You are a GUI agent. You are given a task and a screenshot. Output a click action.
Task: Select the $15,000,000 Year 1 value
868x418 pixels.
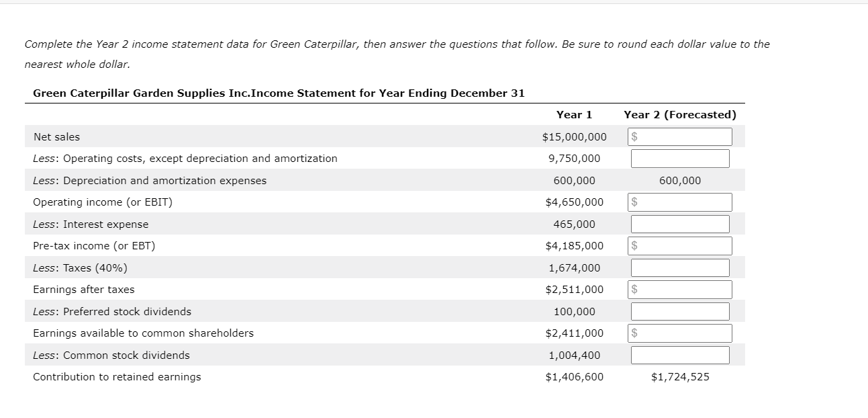(574, 136)
